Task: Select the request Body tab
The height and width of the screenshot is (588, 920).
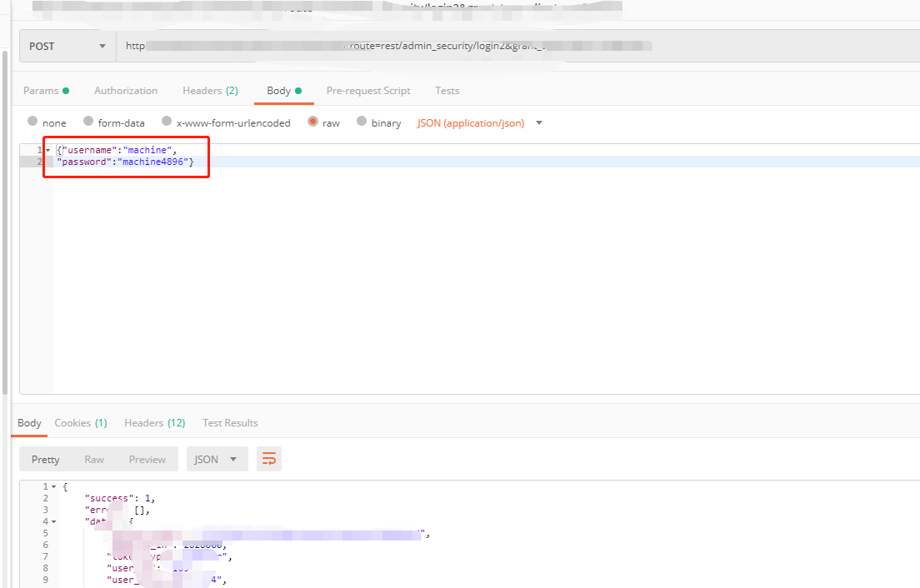Action: click(284, 91)
